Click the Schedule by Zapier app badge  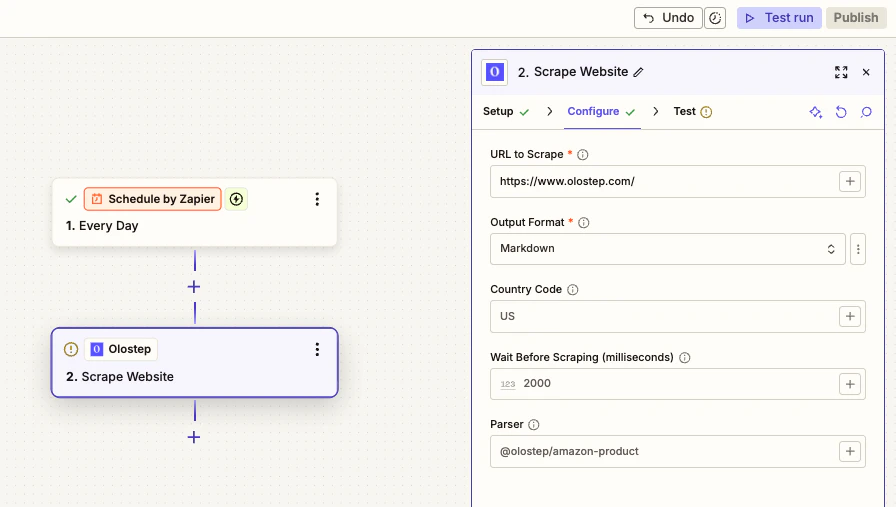click(153, 199)
